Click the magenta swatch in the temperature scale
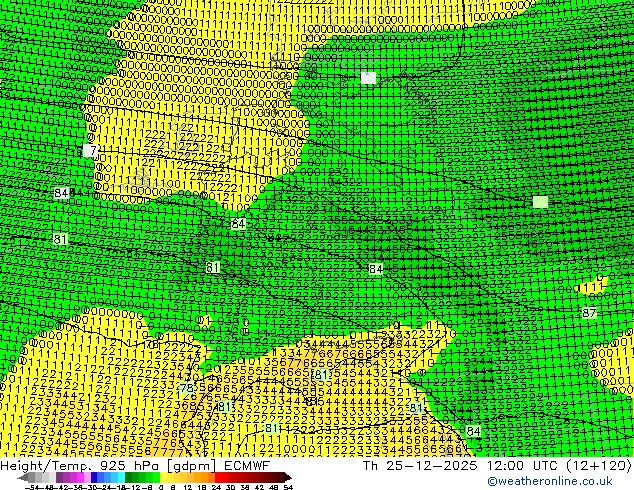The image size is (634, 490). click(x=80, y=478)
